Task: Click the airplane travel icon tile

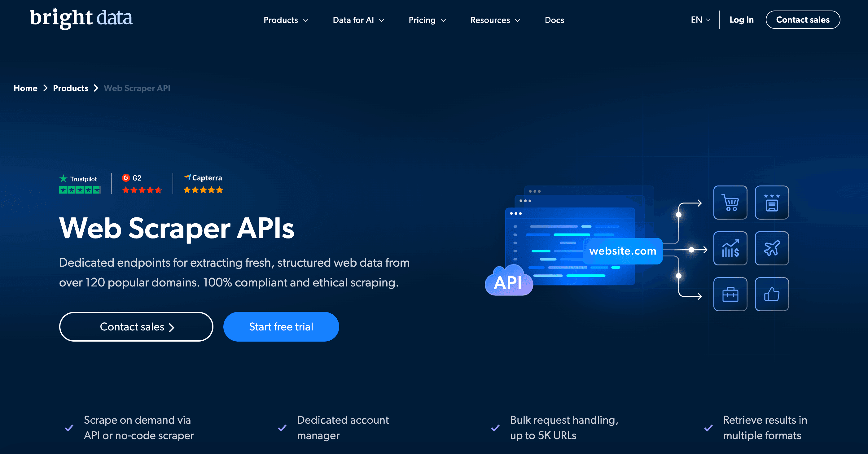Action: 772,248
